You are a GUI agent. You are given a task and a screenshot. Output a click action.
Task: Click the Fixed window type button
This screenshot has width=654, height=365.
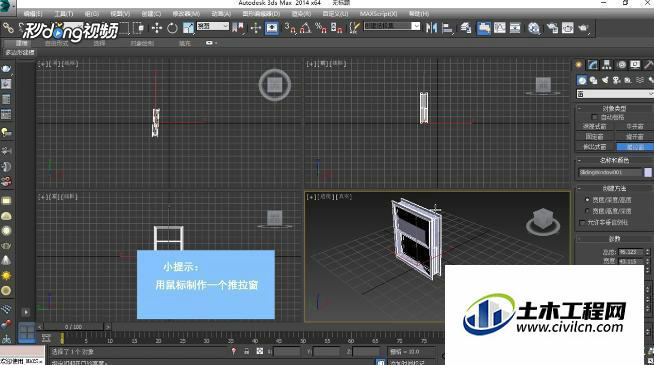click(x=595, y=136)
